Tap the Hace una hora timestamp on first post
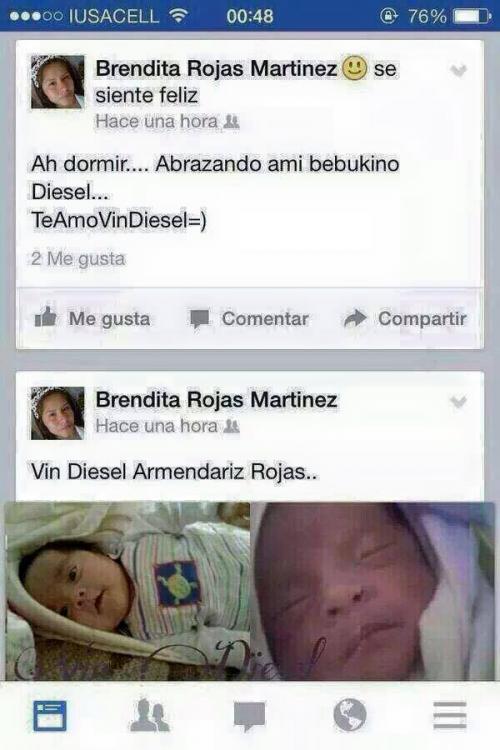Image resolution: width=500 pixels, height=750 pixels. (x=156, y=121)
